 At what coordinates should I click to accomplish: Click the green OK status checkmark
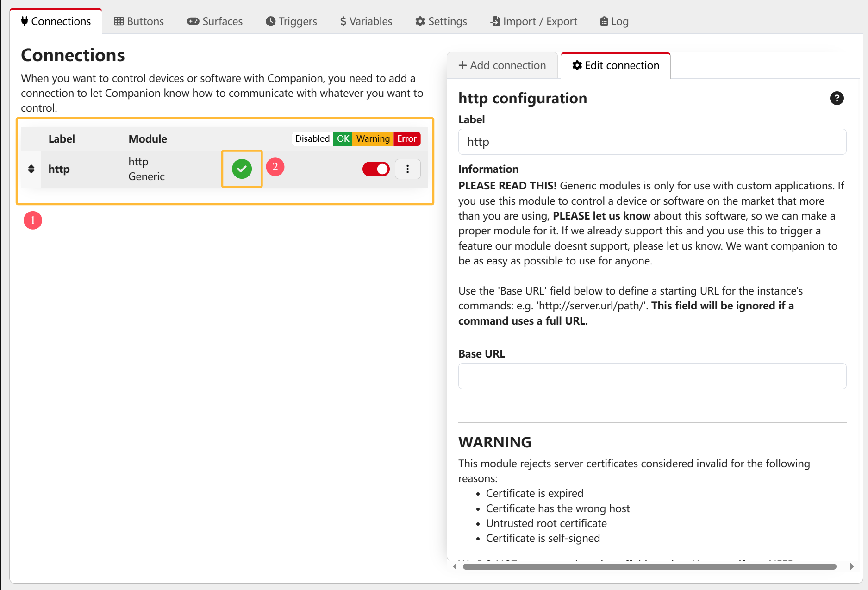242,169
